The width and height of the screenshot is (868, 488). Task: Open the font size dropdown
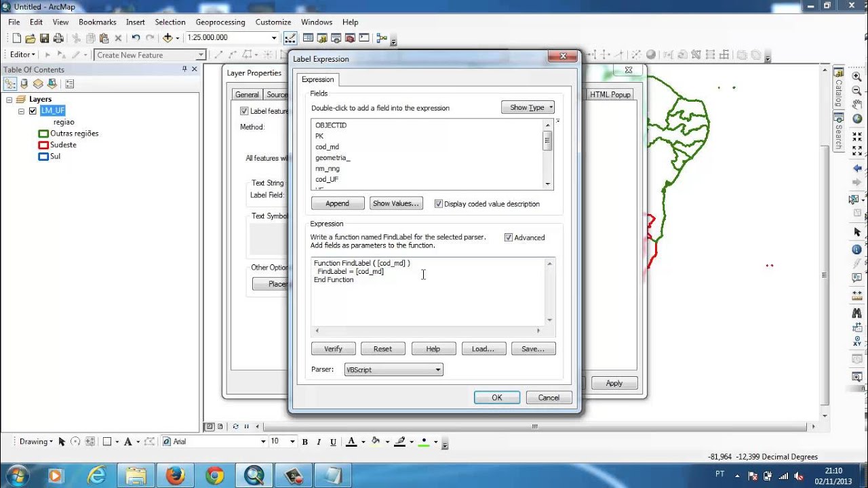click(x=292, y=442)
